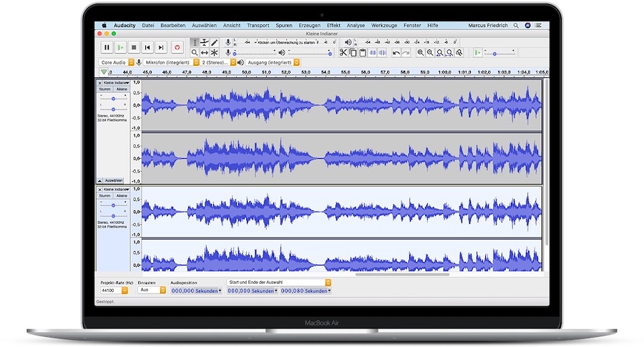Click the Undo arrow icon
644x347 pixels.
pos(396,52)
